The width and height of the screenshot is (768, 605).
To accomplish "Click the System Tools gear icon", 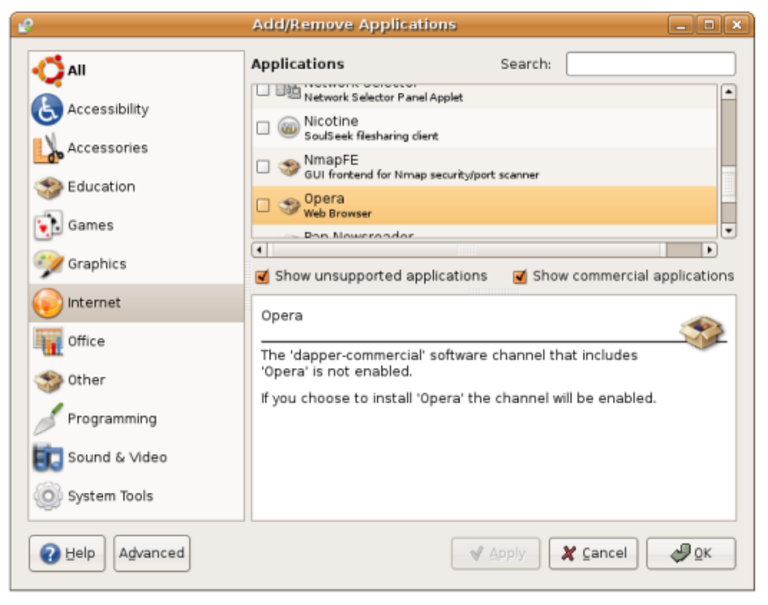I will coord(48,496).
